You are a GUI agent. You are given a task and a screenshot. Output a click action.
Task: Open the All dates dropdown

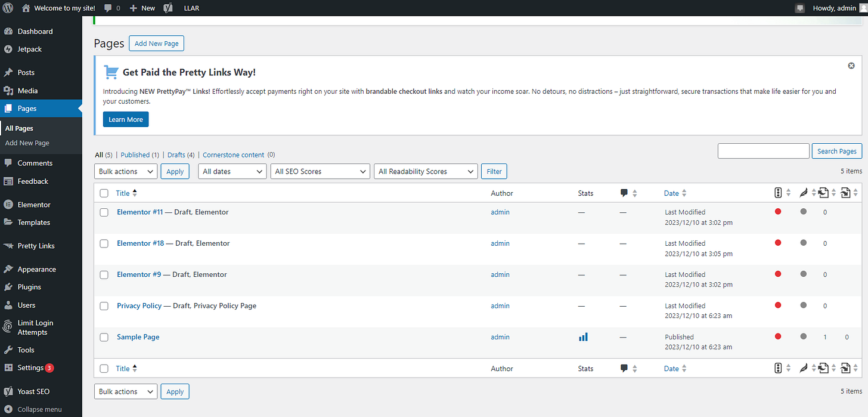point(232,171)
